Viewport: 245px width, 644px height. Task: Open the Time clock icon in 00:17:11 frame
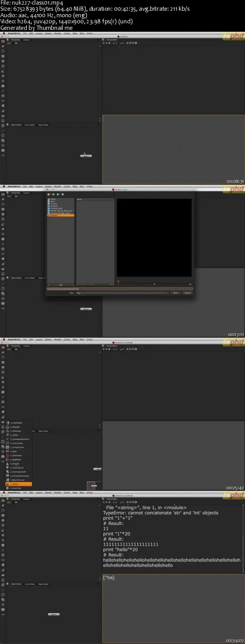tap(3, 204)
